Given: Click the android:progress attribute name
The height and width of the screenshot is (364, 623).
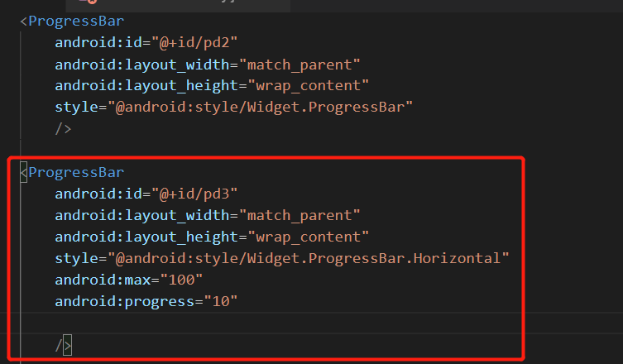Looking at the screenshot, I should (x=125, y=302).
